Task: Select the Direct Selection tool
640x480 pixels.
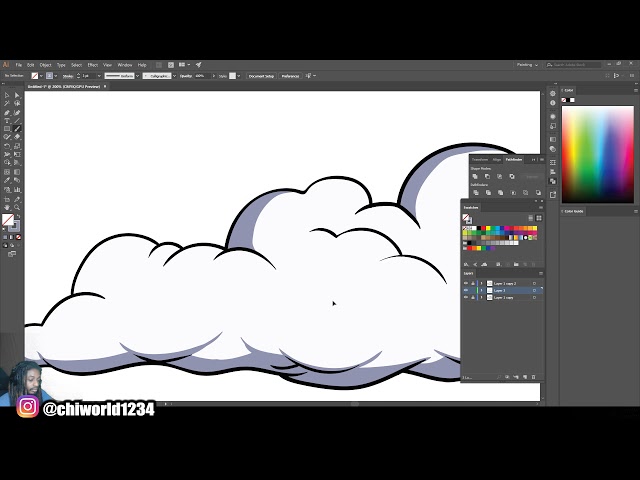Action: click(x=17, y=96)
